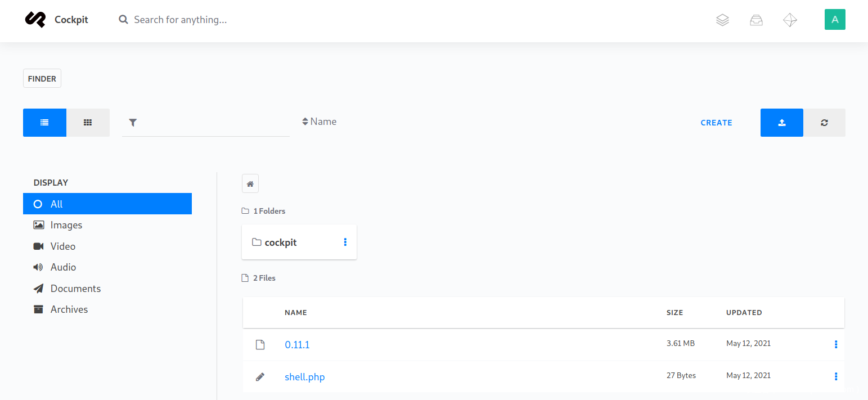This screenshot has height=400, width=868.
Task: Switch to grid view
Action: point(88,123)
